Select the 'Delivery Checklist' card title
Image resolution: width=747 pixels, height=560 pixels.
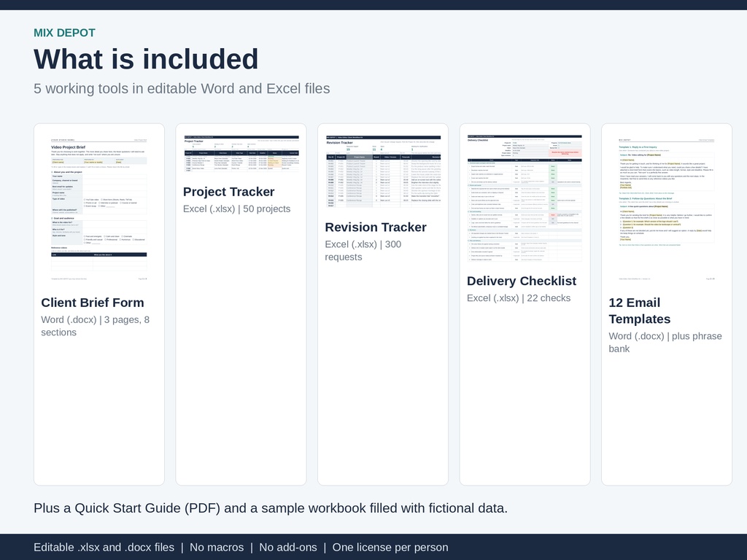(x=522, y=281)
